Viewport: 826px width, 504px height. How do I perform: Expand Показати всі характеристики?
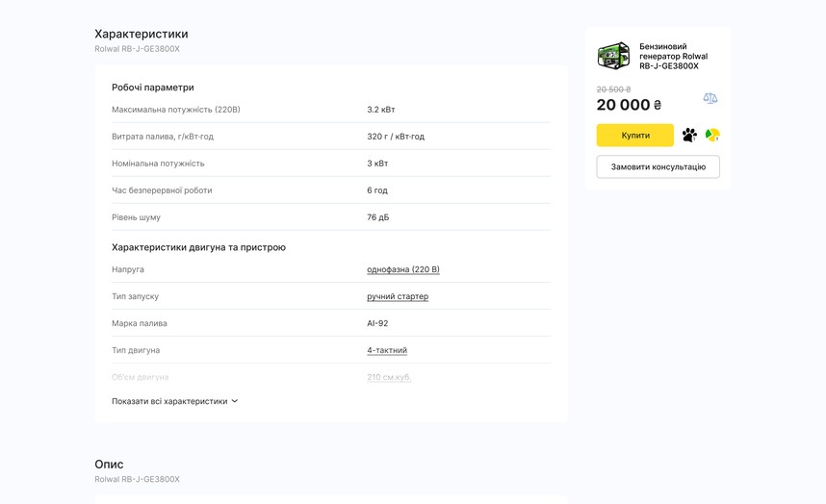pyautogui.click(x=175, y=401)
